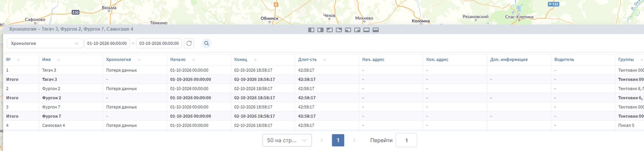The width and height of the screenshot is (644, 151).
Task: Select bottom-right corner panel layout icon
Action: tap(357, 30)
